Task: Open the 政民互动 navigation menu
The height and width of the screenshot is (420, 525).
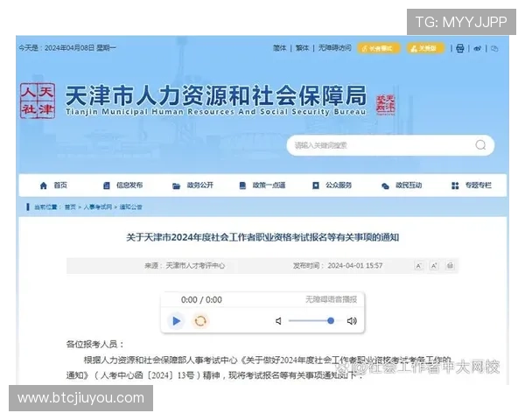Action: (x=402, y=185)
